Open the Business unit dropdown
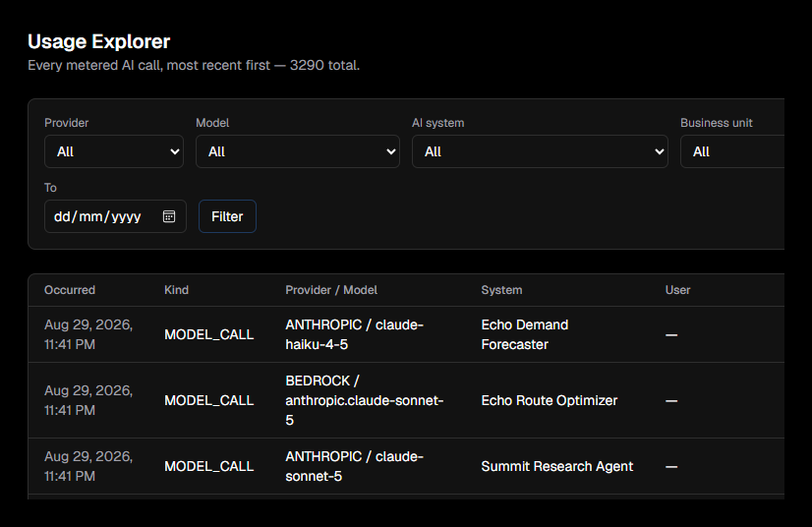This screenshot has width=812, height=527. point(732,151)
